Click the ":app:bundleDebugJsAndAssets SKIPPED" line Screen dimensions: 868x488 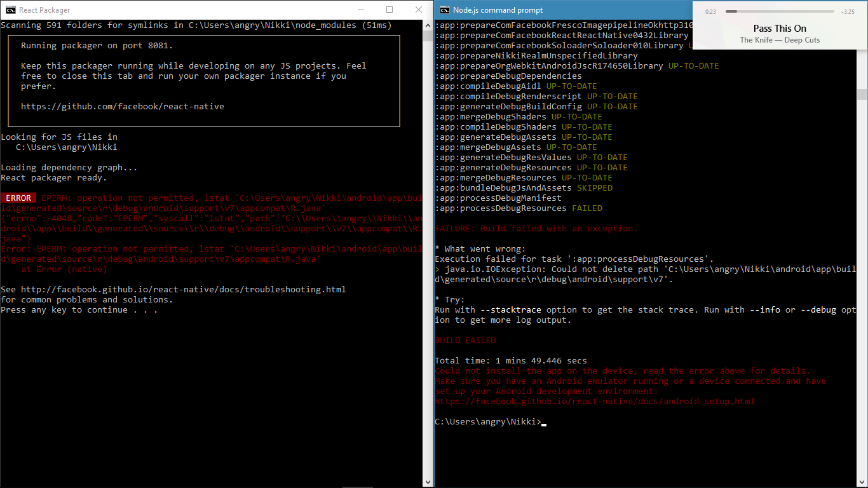click(524, 188)
